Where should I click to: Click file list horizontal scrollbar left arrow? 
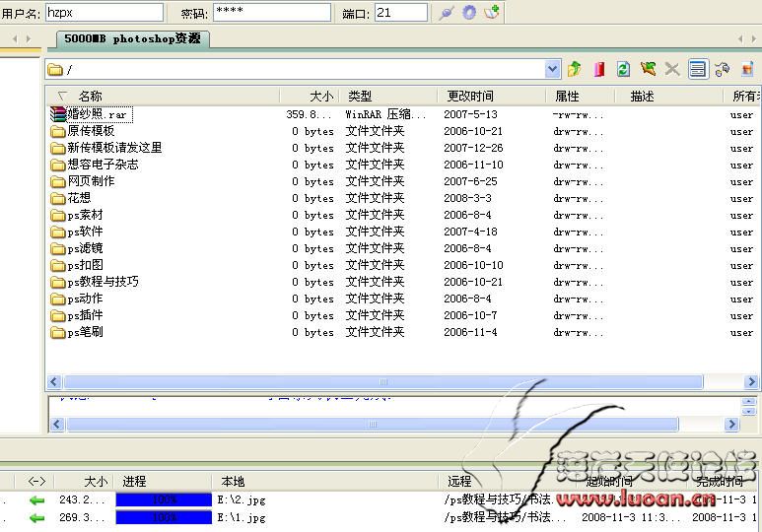tap(54, 382)
